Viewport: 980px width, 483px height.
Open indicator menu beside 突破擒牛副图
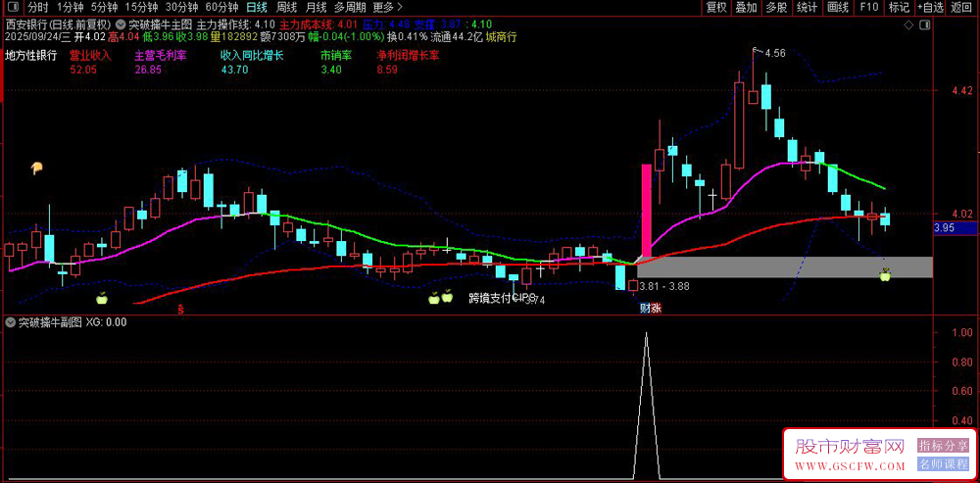10,322
